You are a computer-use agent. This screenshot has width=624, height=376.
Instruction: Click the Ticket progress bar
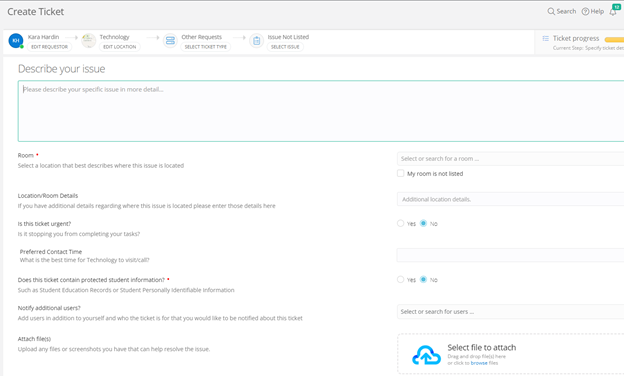pos(614,39)
